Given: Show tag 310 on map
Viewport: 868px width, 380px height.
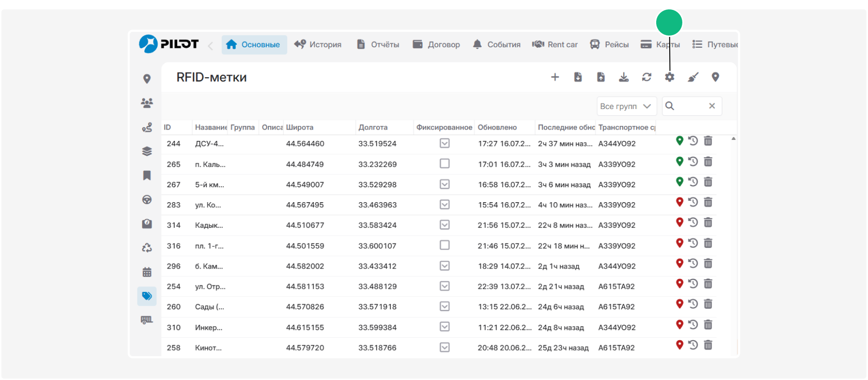Looking at the screenshot, I should point(680,324).
